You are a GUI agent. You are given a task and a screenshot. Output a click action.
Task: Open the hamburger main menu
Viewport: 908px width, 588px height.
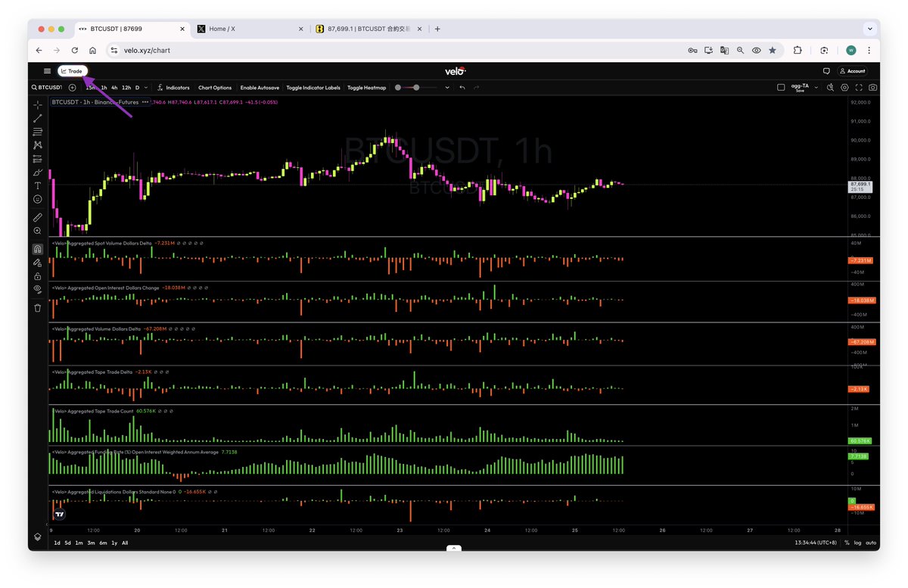coord(47,71)
